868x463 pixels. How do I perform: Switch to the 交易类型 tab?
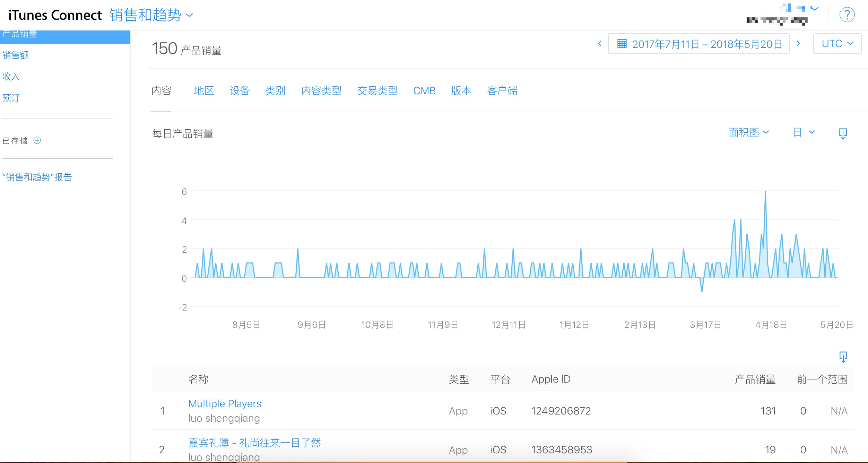[x=377, y=91]
